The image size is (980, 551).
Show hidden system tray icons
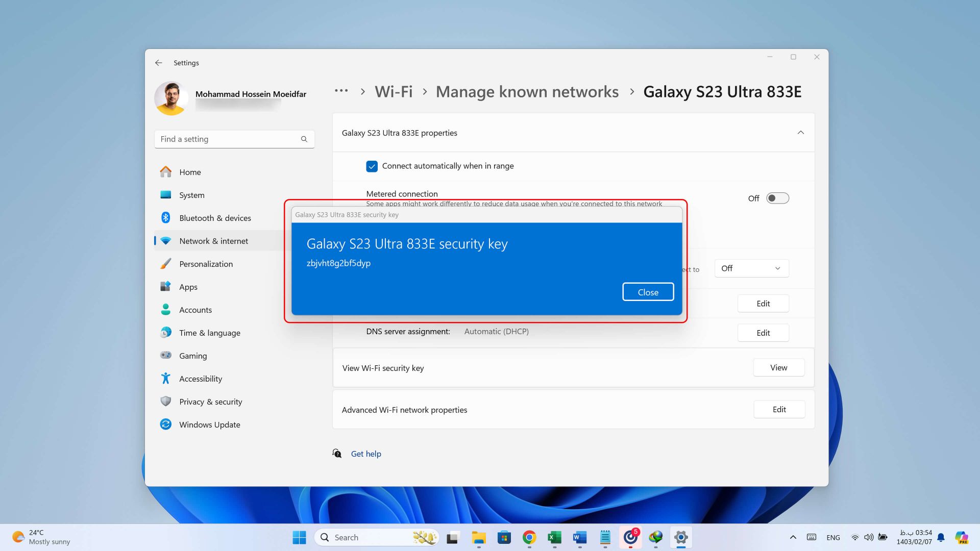(793, 537)
